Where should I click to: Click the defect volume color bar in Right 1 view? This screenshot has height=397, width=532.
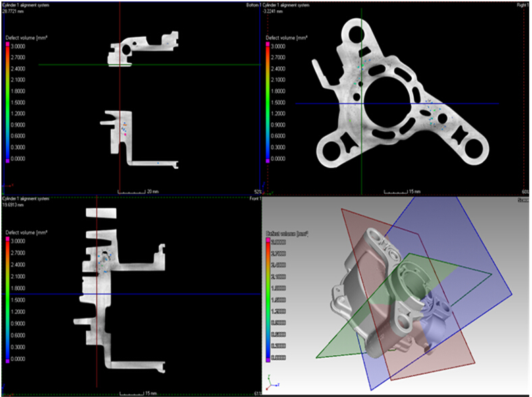267,103
